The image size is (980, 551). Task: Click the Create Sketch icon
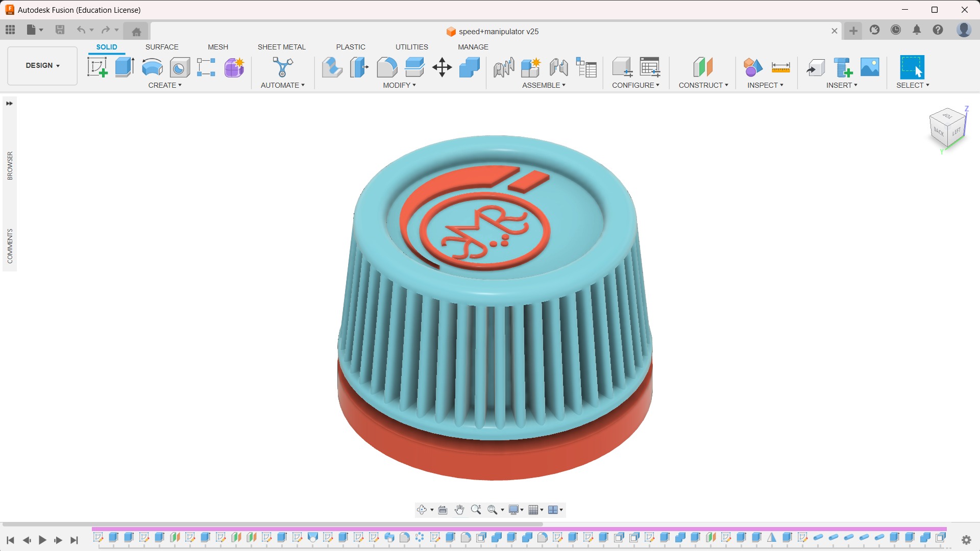(97, 67)
